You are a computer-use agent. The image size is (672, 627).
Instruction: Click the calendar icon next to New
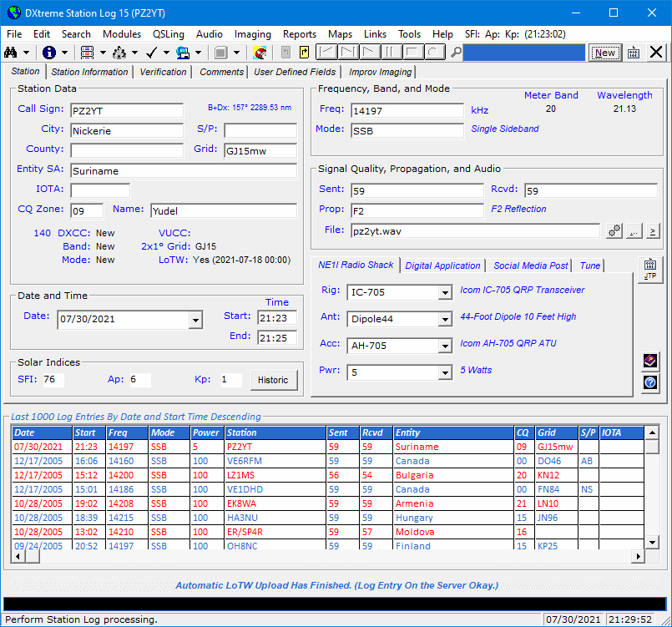633,53
